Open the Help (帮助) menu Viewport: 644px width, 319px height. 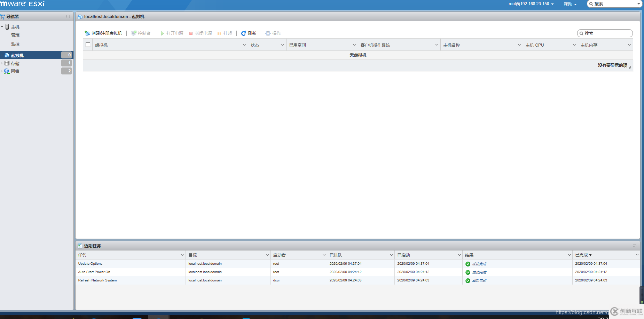pyautogui.click(x=570, y=4)
